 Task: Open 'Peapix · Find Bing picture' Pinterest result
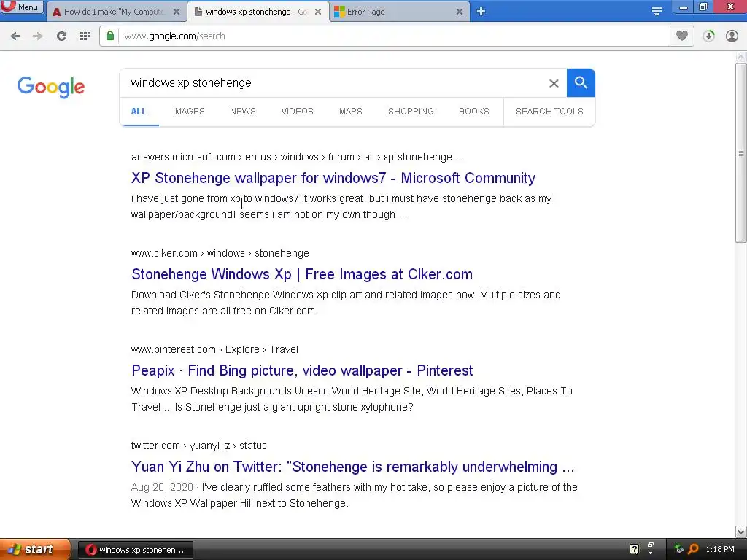click(x=302, y=370)
